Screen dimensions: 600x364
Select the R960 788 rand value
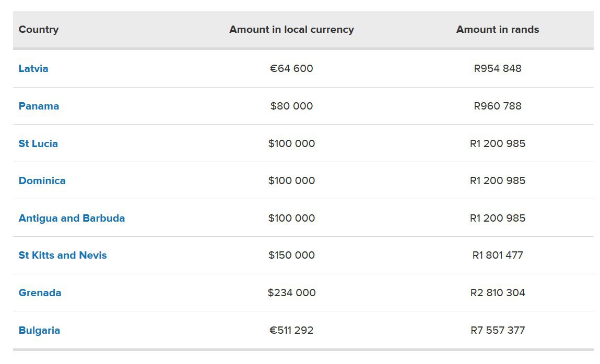pos(497,106)
